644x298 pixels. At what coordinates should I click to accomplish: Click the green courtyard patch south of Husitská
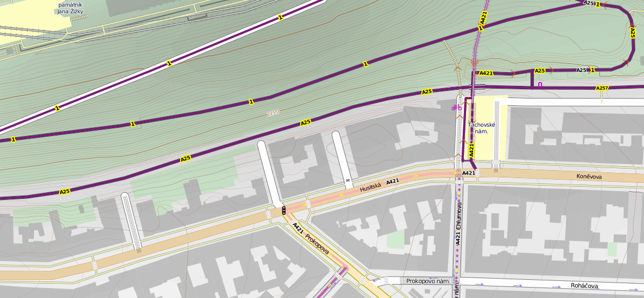click(x=395, y=240)
